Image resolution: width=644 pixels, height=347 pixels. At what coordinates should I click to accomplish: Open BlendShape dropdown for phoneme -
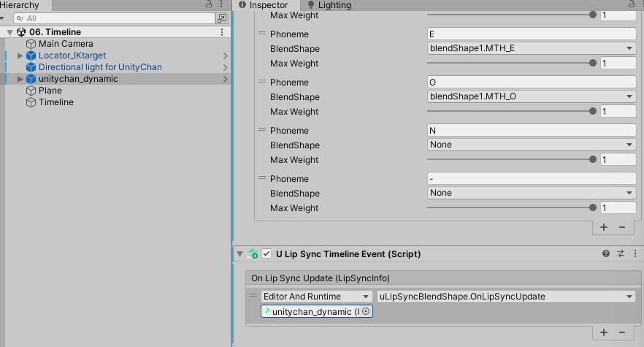tap(532, 193)
